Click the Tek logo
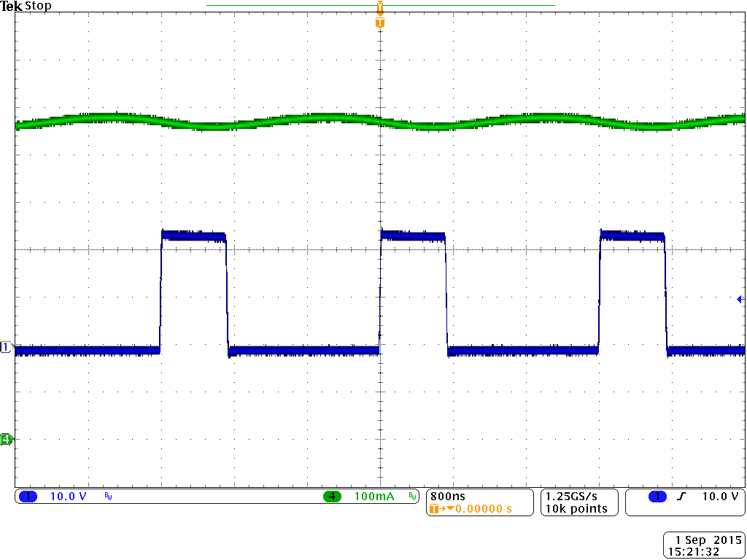The image size is (747, 560). 12,6
